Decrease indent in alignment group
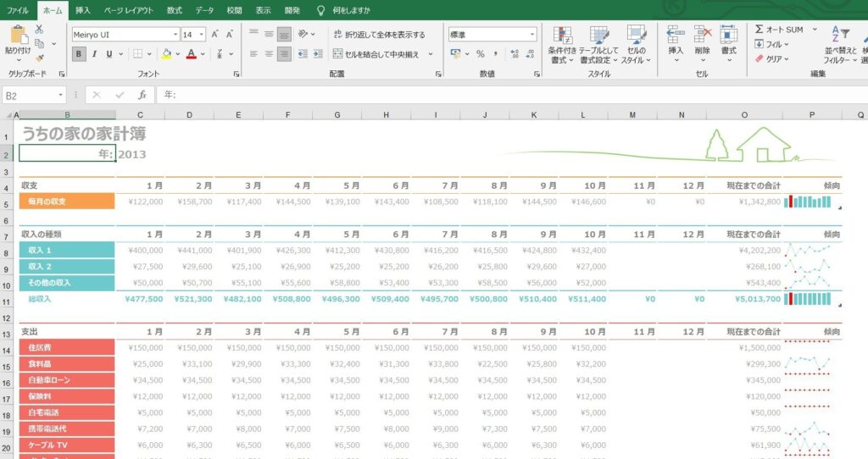 303,53
